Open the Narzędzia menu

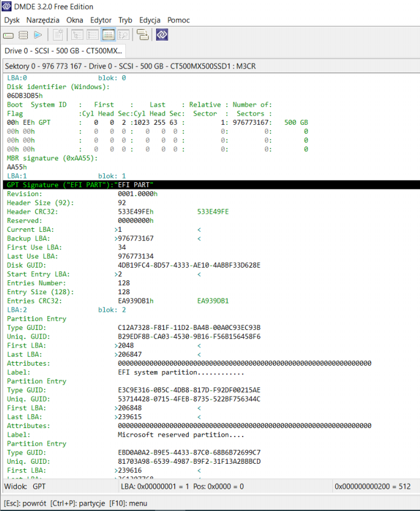[43, 20]
